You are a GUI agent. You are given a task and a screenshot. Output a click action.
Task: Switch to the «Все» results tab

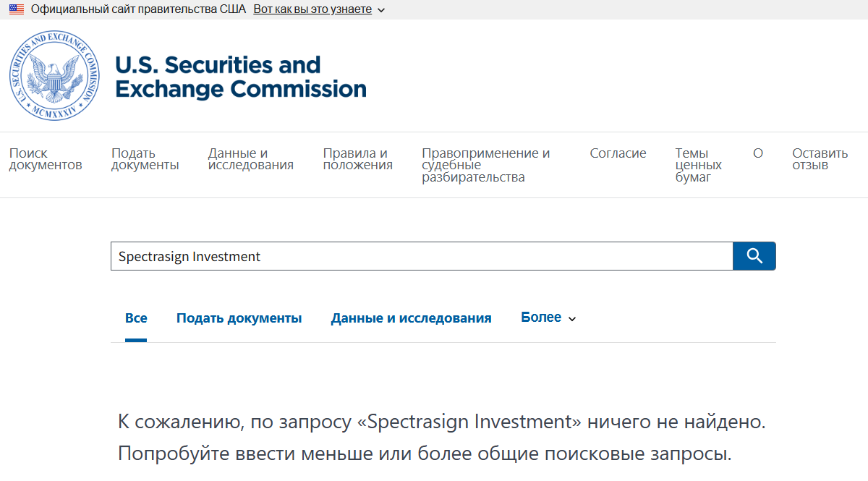(137, 317)
